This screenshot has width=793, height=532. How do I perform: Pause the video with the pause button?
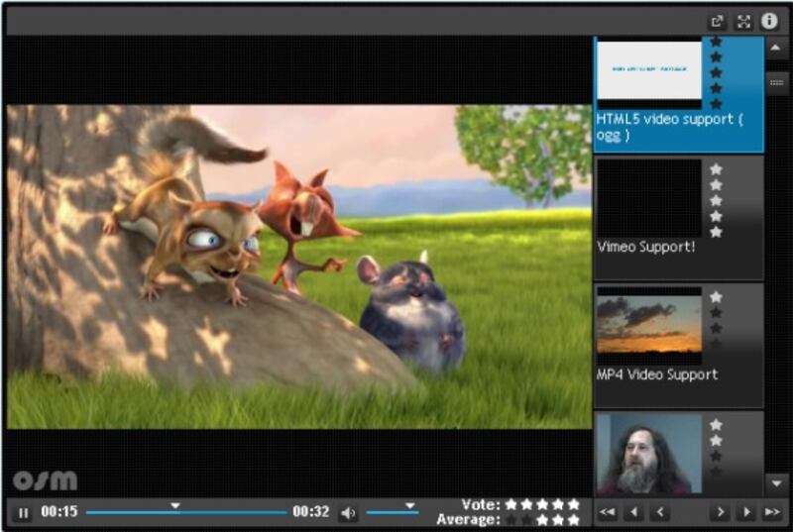pos(22,513)
